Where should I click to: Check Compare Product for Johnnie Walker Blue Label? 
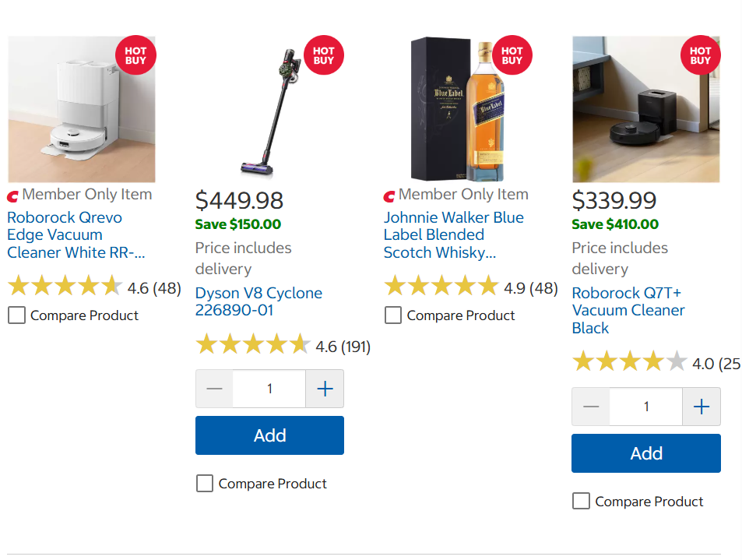click(392, 315)
